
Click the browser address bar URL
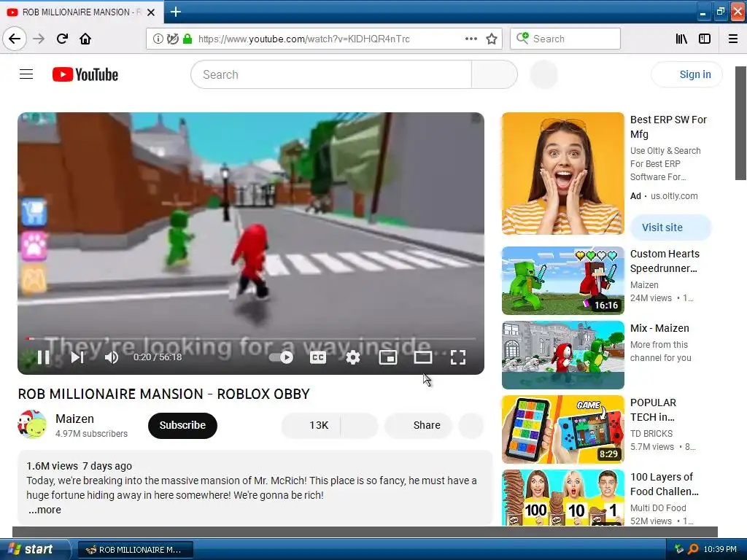tap(304, 39)
